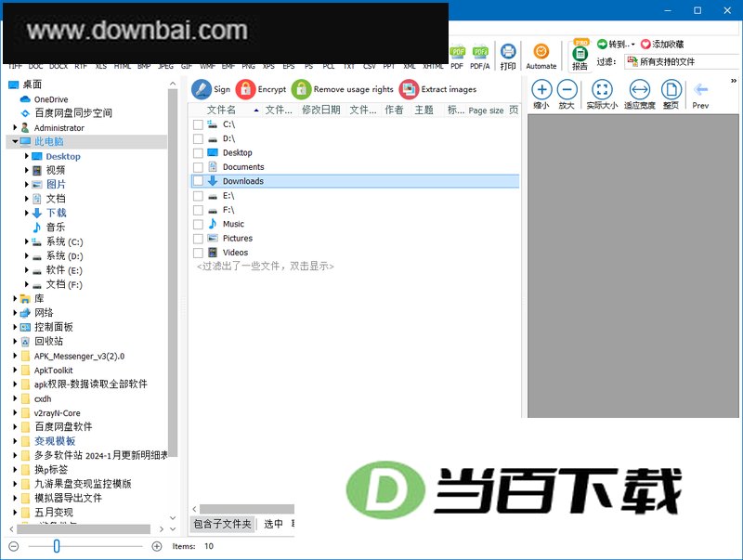The image size is (743, 560).
Task: Tick the Desktop row checkbox
Action: click(x=198, y=153)
